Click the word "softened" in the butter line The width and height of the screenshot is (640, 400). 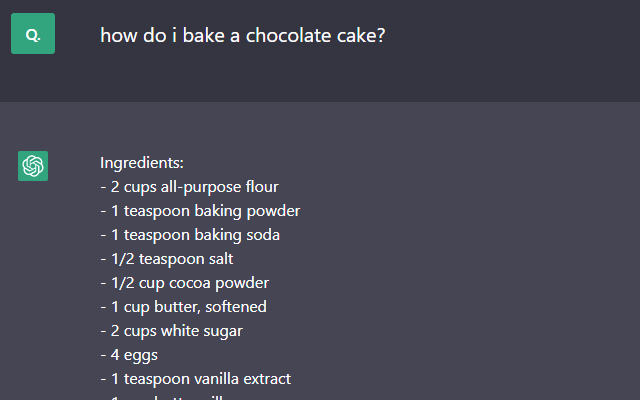236,307
